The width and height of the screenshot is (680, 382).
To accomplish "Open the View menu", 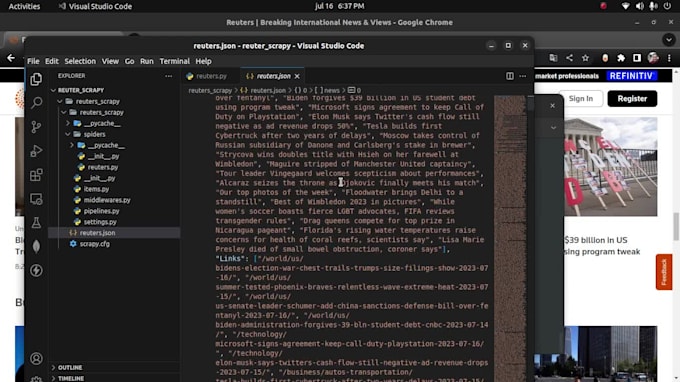I will [x=110, y=61].
